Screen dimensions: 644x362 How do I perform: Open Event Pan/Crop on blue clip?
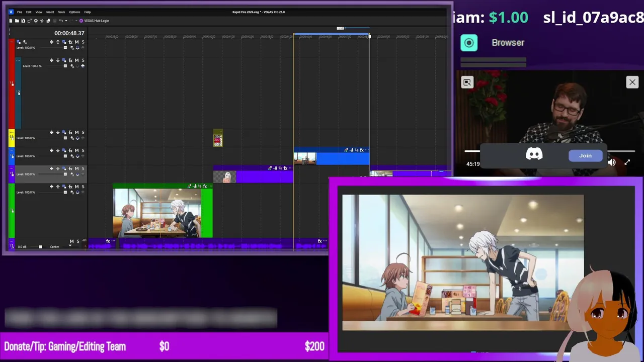(357, 150)
